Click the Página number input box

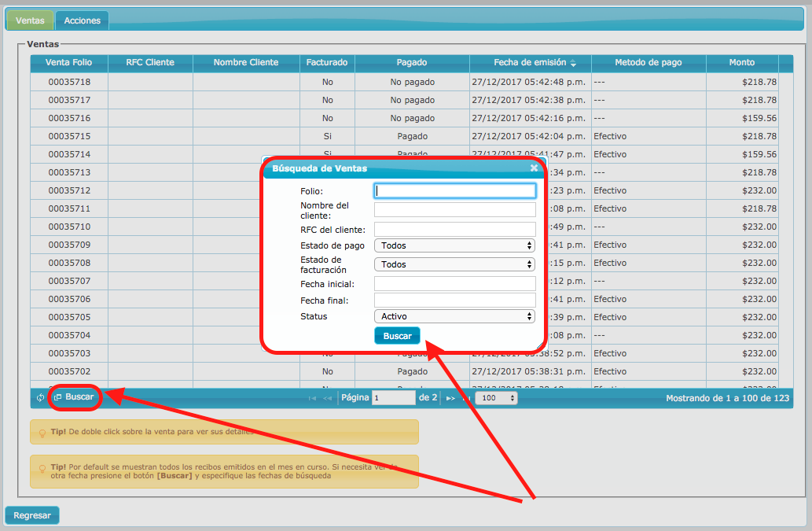(393, 398)
